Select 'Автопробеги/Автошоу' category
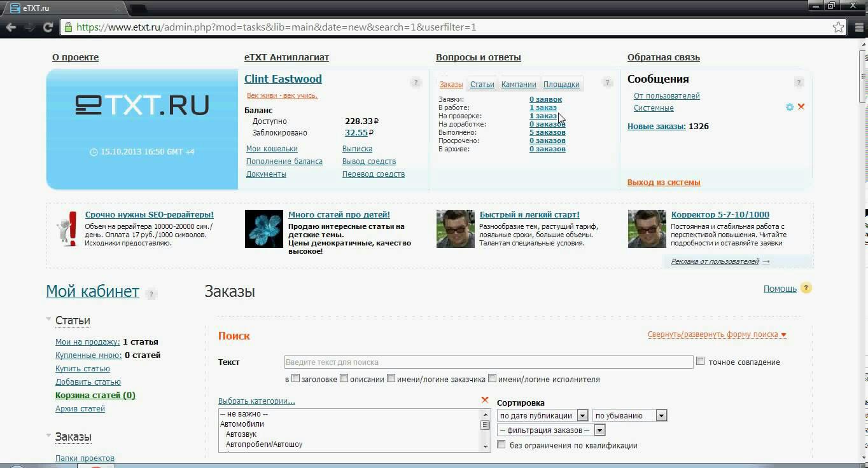The width and height of the screenshot is (868, 468). (264, 444)
